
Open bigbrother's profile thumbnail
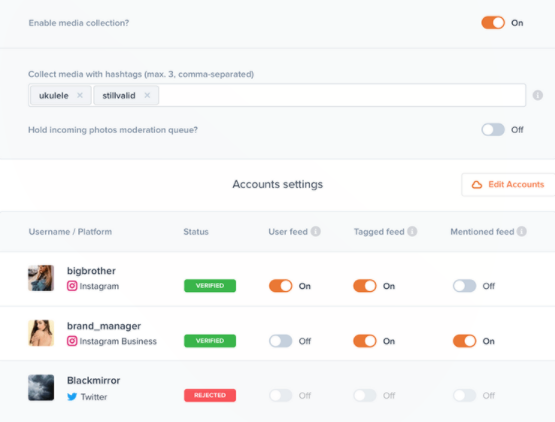41,278
